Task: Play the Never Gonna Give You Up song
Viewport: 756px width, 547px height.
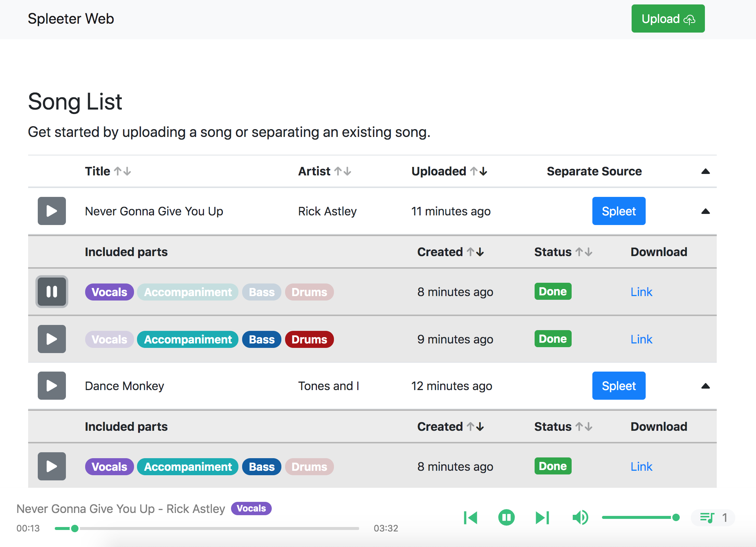Action: coord(51,211)
